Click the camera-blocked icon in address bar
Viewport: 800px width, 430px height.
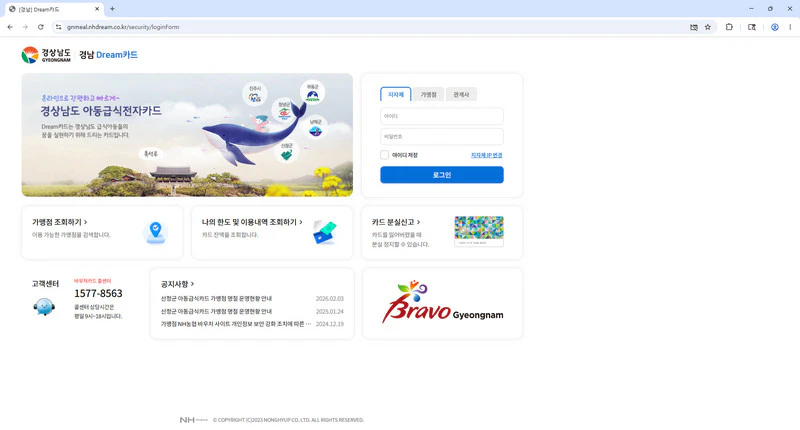click(694, 27)
